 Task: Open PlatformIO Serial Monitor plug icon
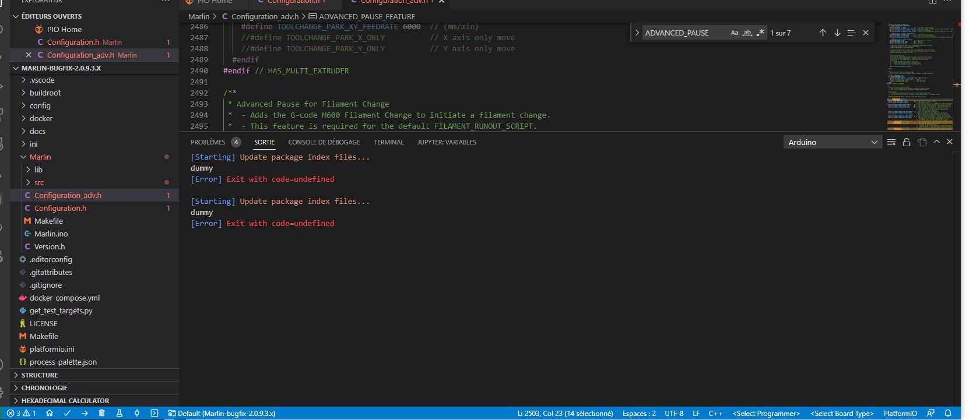click(x=137, y=413)
